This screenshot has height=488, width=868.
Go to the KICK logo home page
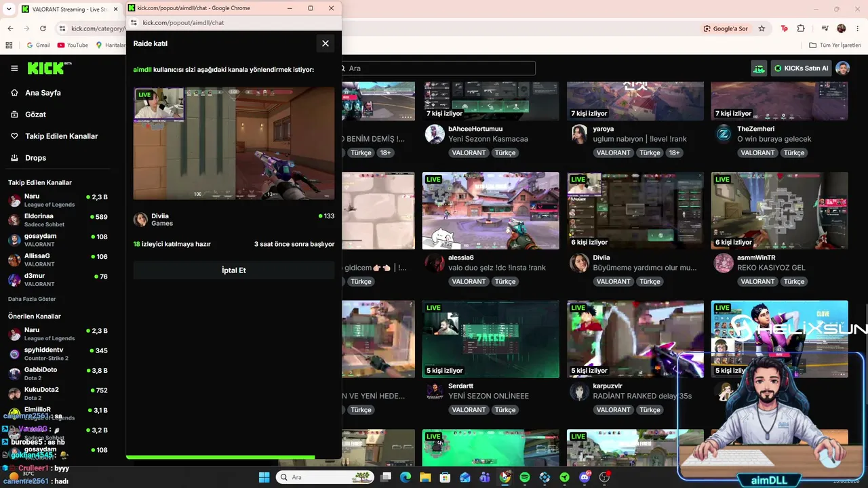click(x=49, y=68)
